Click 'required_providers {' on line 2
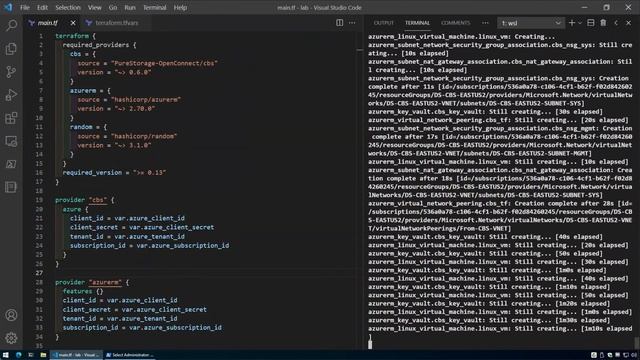This screenshot has height=360, width=640. pos(99,45)
